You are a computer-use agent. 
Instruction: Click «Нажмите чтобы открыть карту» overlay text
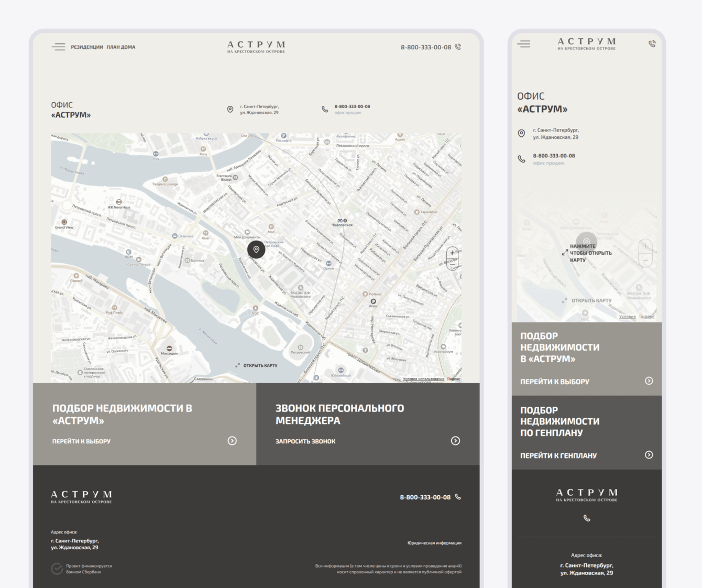[x=590, y=253]
